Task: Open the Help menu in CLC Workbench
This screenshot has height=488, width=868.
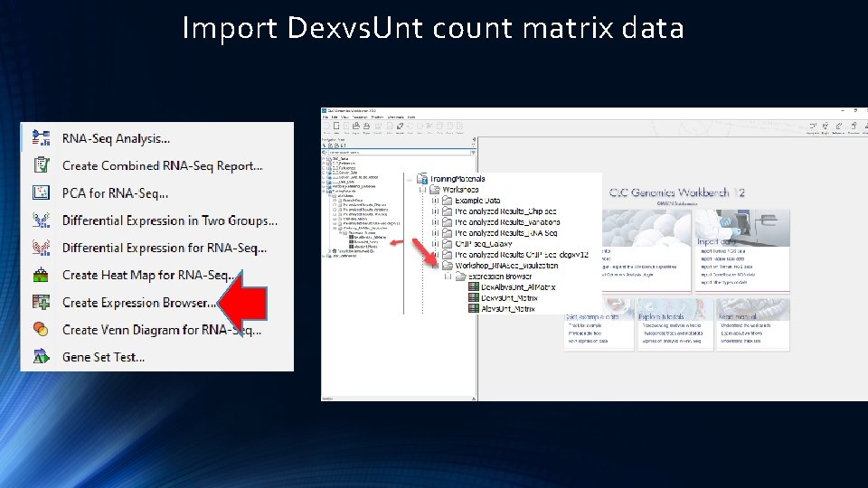Action: pyautogui.click(x=411, y=117)
